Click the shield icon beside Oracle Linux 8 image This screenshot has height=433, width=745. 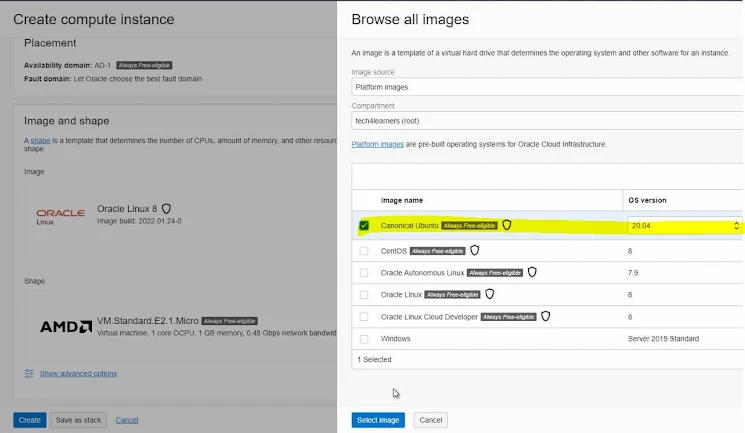(x=166, y=209)
